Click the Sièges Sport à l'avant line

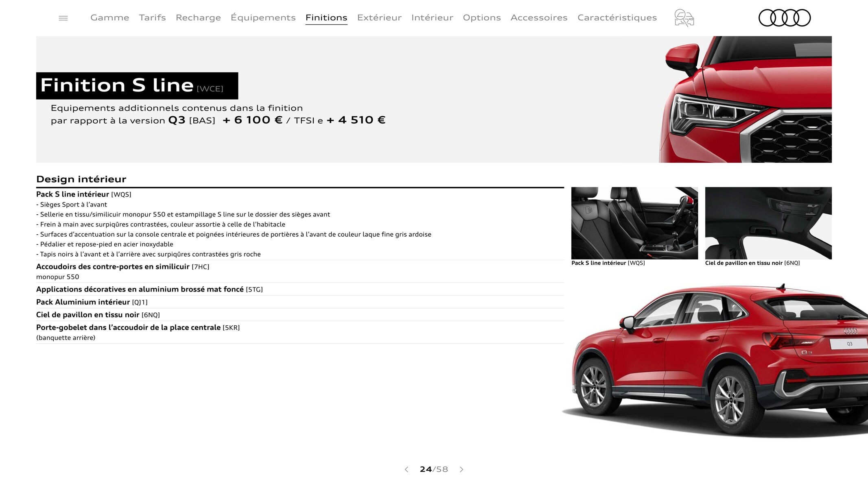coord(72,205)
